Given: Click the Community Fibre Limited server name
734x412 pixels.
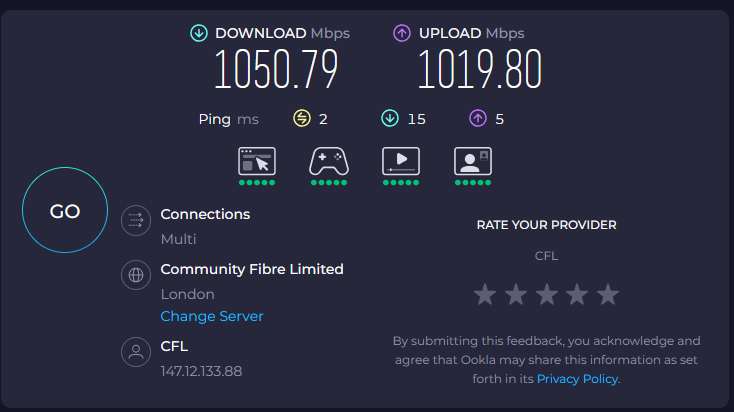Looking at the screenshot, I should 252,269.
